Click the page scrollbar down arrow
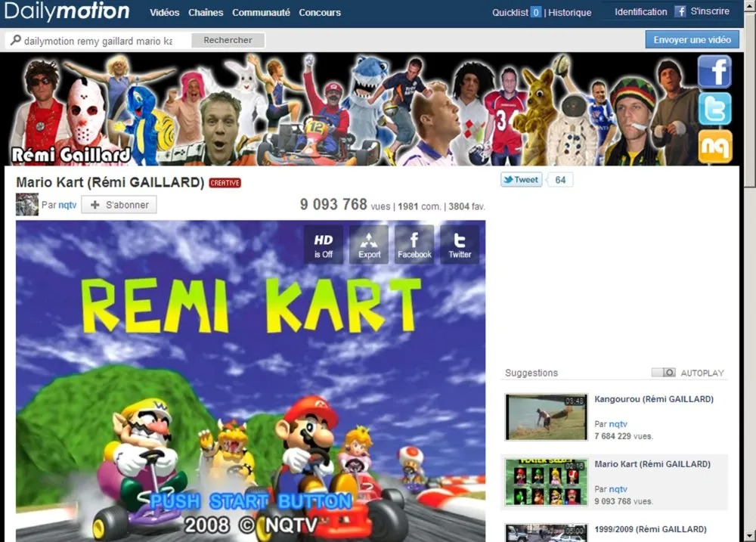 [750, 536]
